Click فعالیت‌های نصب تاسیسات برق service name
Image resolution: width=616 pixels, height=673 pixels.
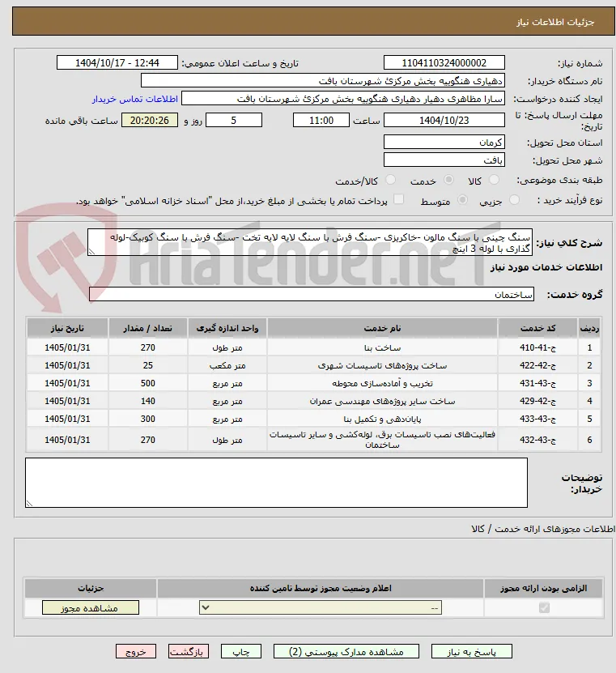point(382,440)
